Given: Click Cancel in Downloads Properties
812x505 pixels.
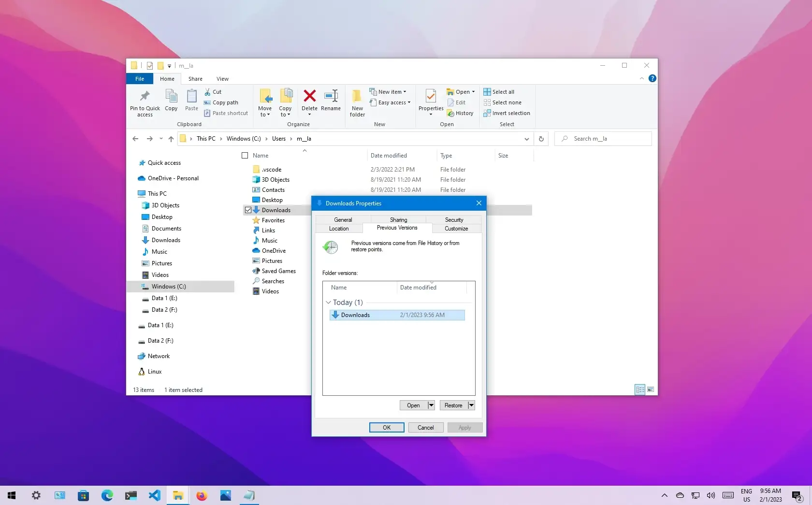Looking at the screenshot, I should pos(426,428).
